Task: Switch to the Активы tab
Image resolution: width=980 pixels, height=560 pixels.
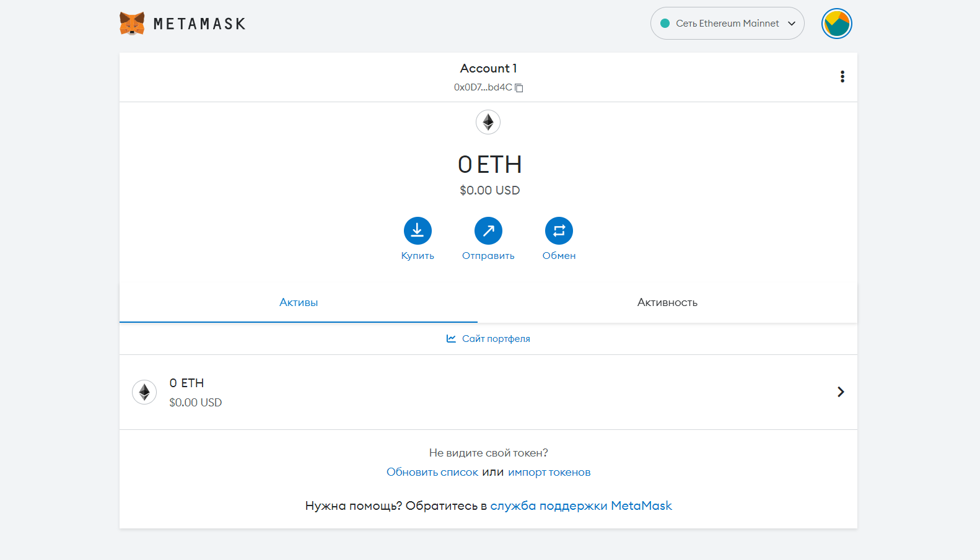Action: point(299,302)
